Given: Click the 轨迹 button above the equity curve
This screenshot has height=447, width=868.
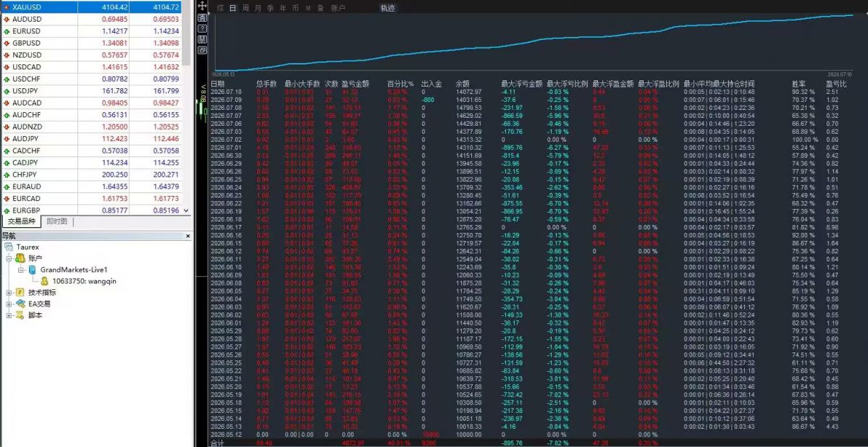Looking at the screenshot, I should click(388, 8).
